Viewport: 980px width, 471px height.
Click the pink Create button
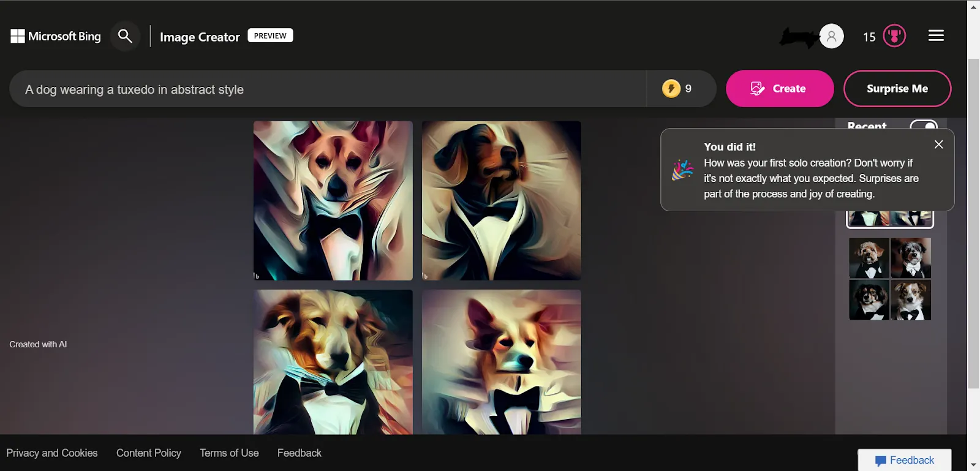click(780, 89)
